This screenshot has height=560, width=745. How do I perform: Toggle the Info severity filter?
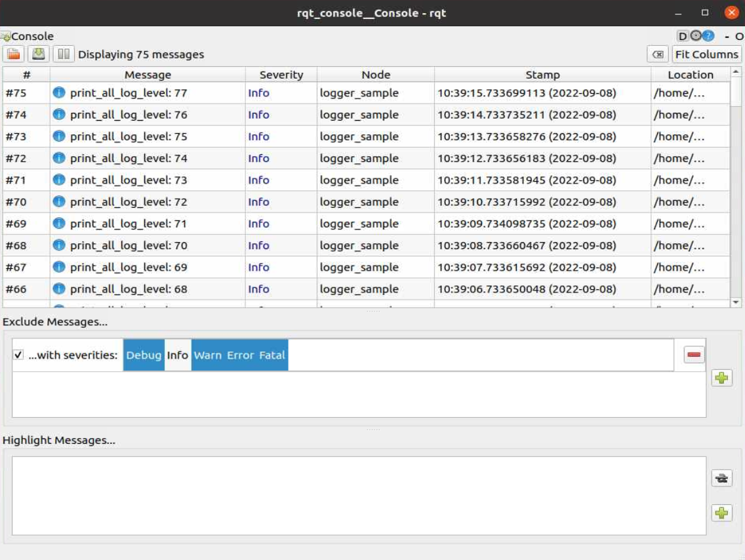coord(178,355)
